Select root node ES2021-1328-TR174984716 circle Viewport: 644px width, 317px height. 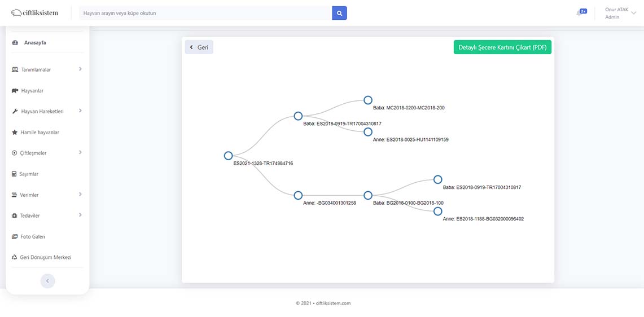229,156
